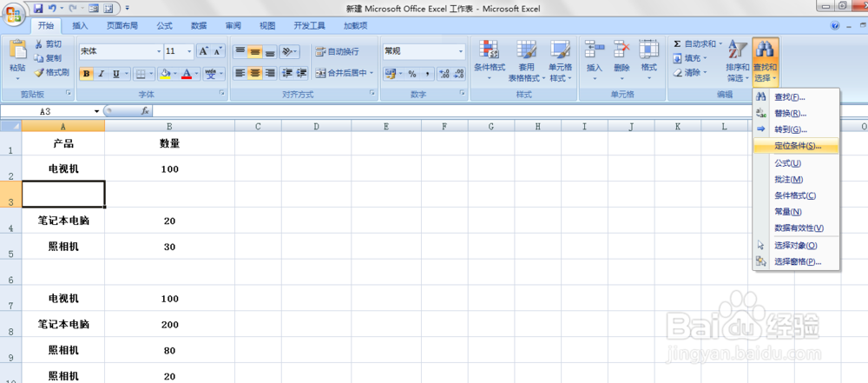Open the font name 宋体 dropdown
This screenshot has height=383, width=868.
click(160, 51)
